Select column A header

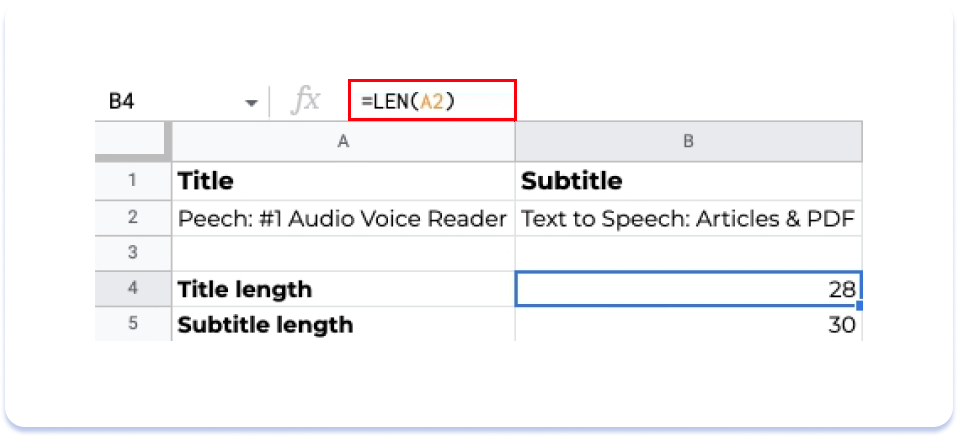(343, 142)
